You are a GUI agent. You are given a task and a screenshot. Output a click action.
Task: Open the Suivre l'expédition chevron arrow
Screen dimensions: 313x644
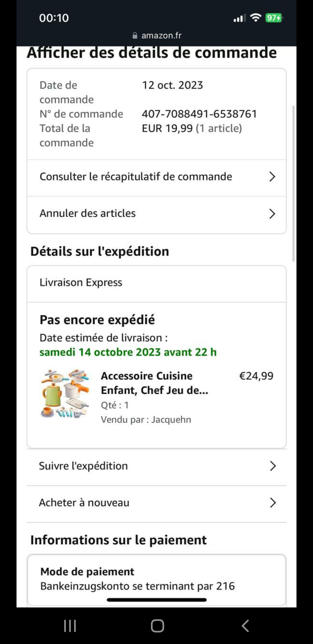point(273,466)
